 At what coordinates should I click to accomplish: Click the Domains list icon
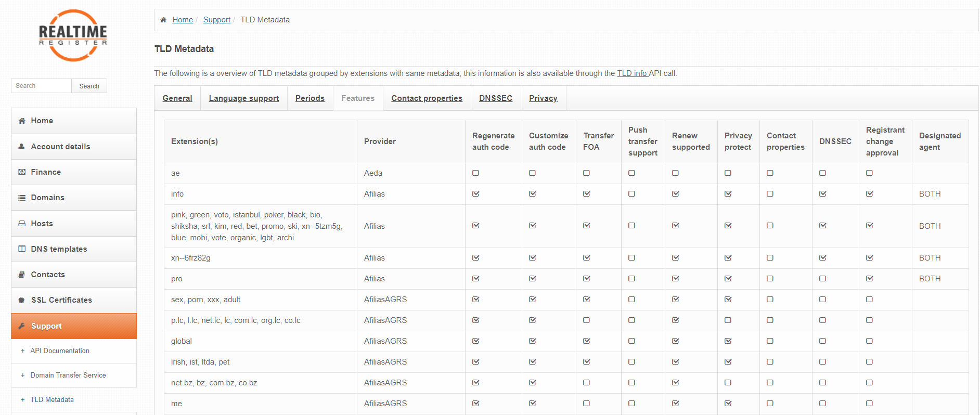[22, 198]
